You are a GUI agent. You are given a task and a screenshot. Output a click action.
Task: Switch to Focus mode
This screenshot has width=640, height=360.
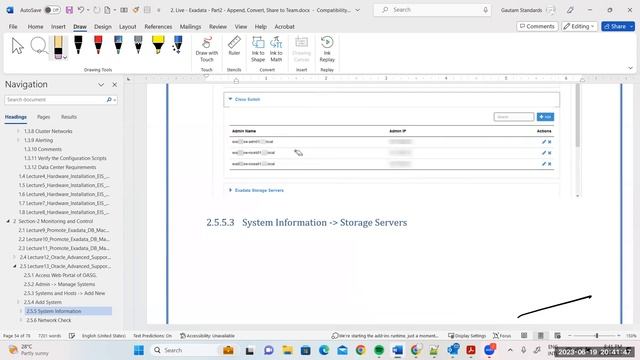click(502, 336)
